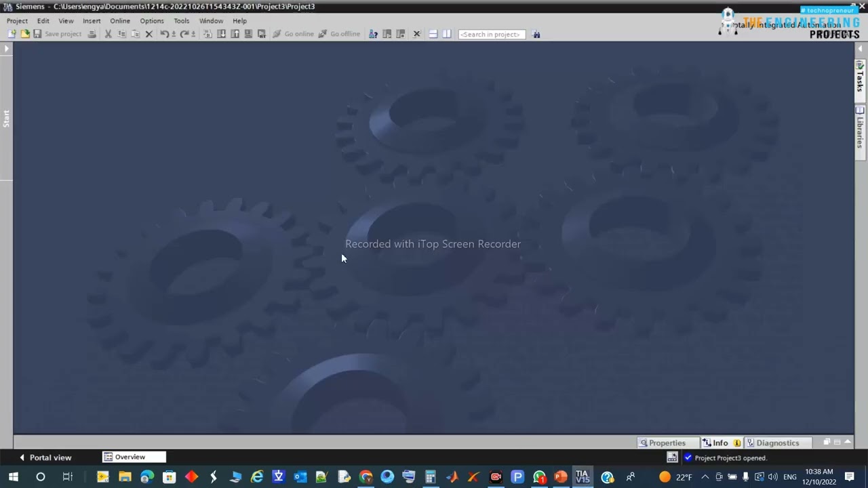Click the Upload from device icon
The width and height of the screenshot is (868, 488).
pos(235,34)
